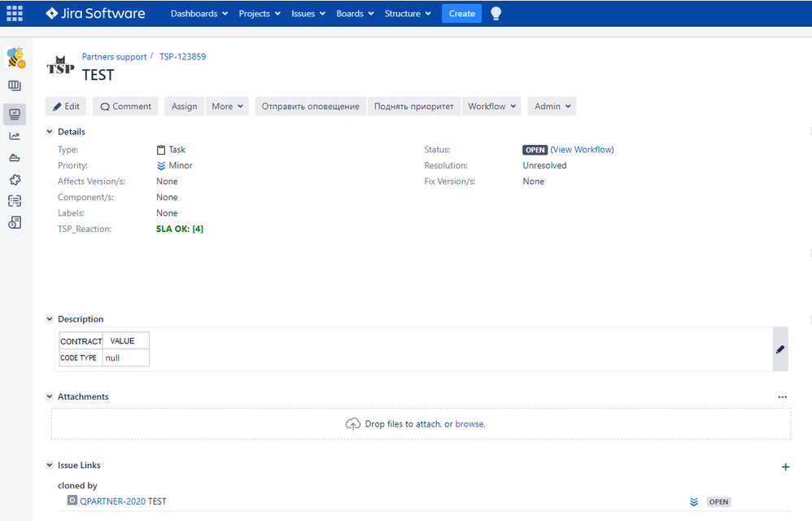
Task: Click the CONTRACT header cell
Action: pos(81,341)
